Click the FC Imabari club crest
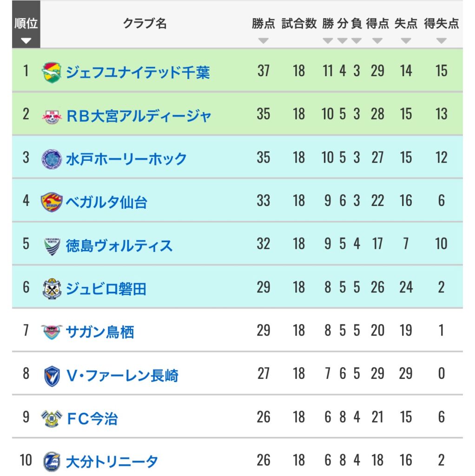The height and width of the screenshot is (476, 475). coord(52,419)
